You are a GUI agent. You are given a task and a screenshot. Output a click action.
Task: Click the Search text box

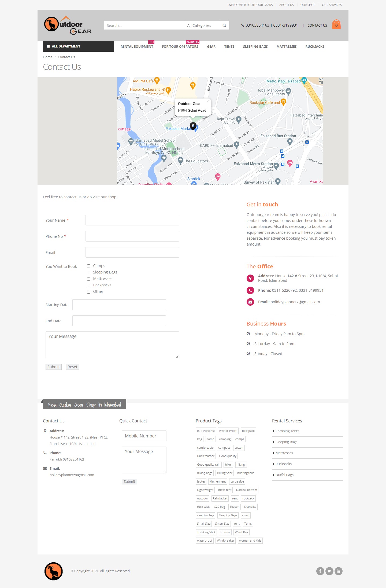tap(144, 25)
